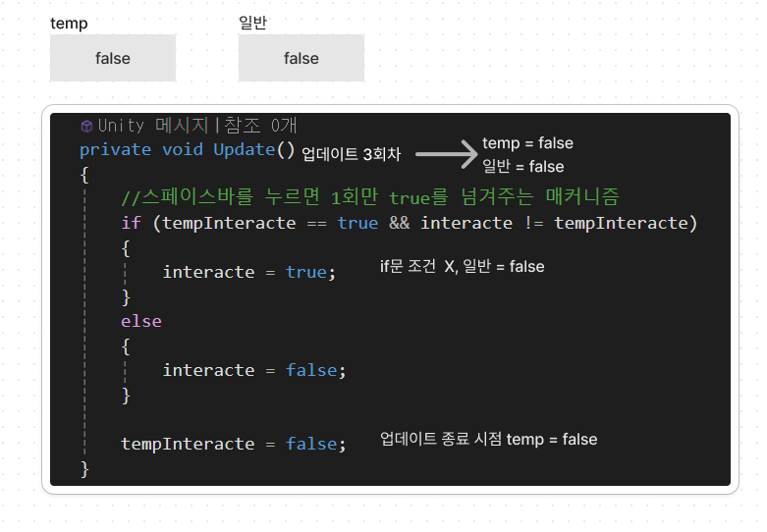Click the 'if (tempInteracte == true' condition line

click(409, 223)
